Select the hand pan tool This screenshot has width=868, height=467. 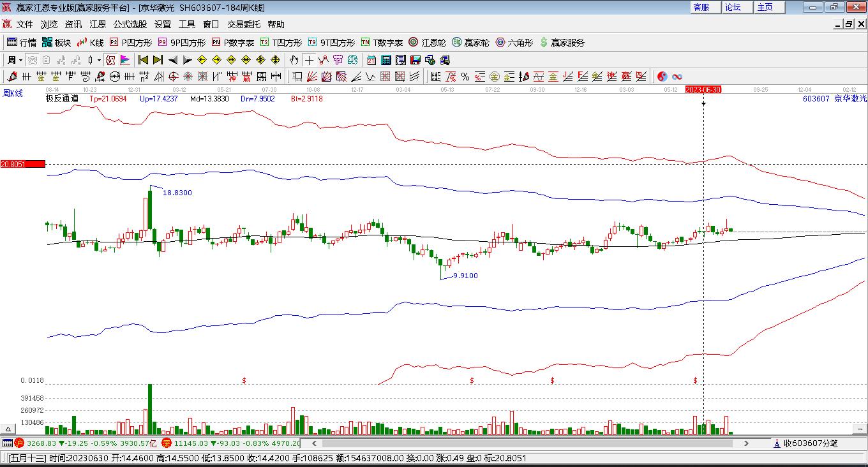pos(293,60)
